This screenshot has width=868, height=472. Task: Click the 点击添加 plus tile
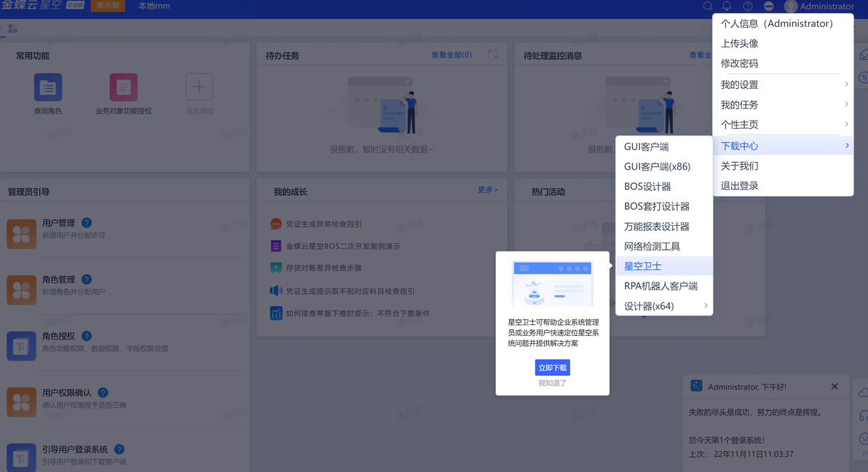(200, 87)
